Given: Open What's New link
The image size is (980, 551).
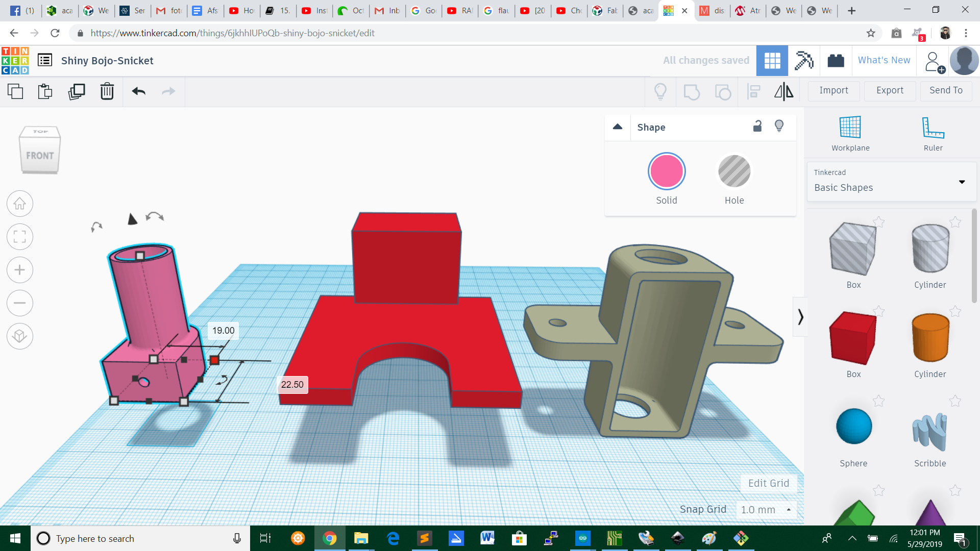Looking at the screenshot, I should pos(884,60).
